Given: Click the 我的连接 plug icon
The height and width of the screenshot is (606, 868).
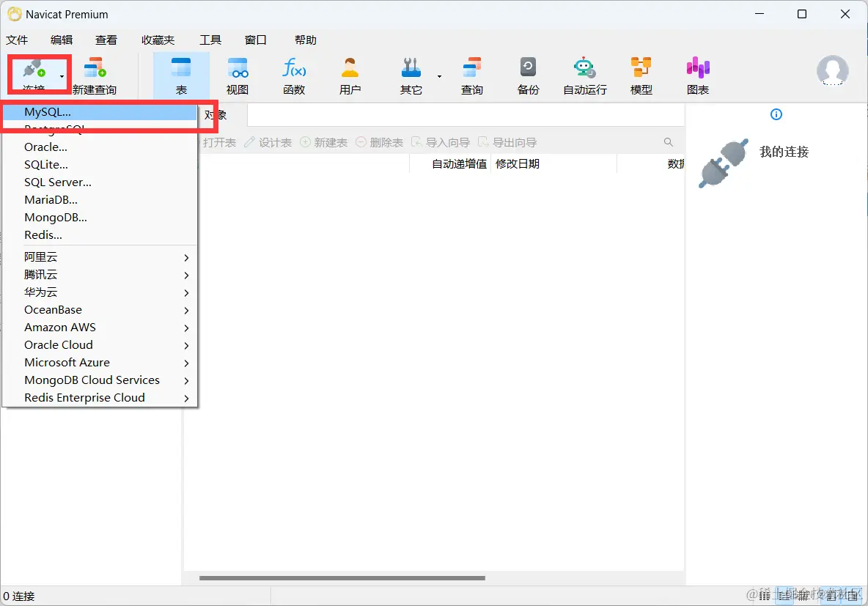Looking at the screenshot, I should point(724,163).
